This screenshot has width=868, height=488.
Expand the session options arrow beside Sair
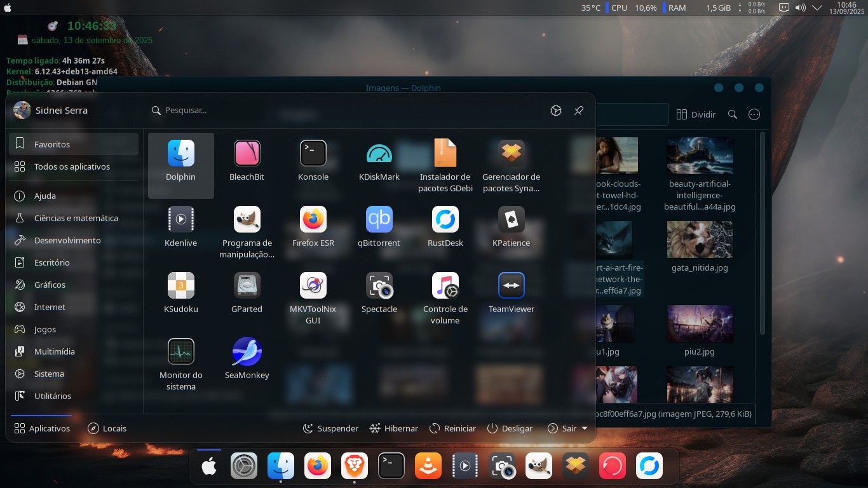(585, 428)
